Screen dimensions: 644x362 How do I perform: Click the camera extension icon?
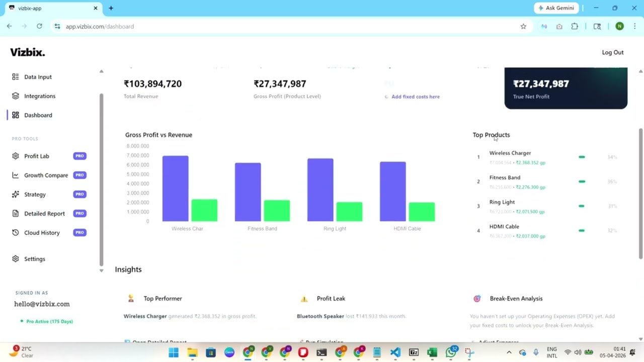(x=559, y=27)
